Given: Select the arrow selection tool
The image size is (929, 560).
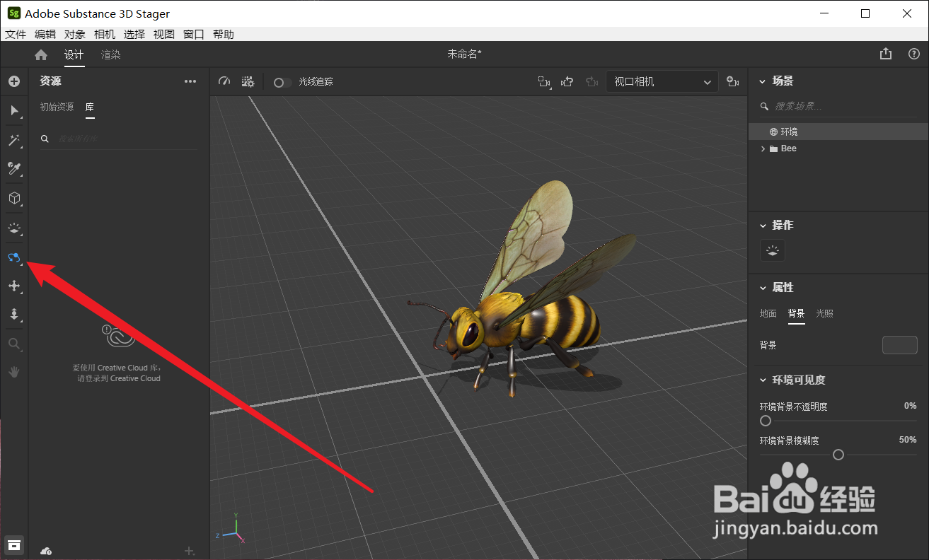Looking at the screenshot, I should pos(14,110).
